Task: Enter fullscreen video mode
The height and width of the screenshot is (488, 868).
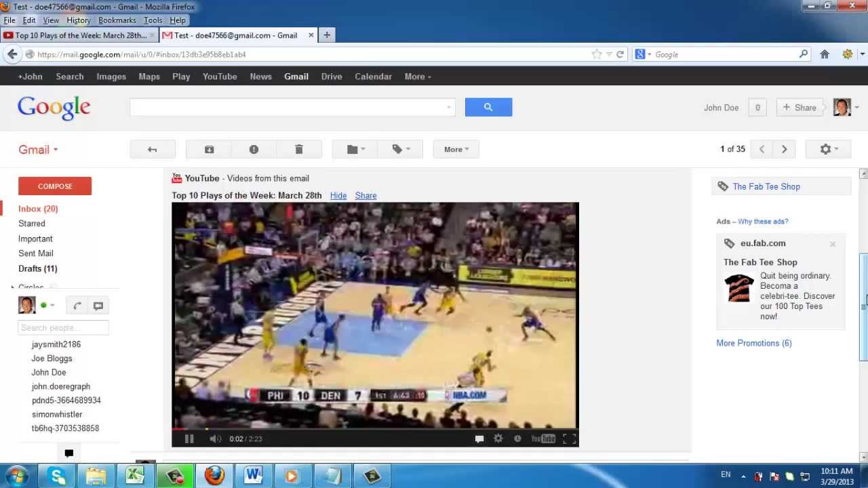Action: tap(570, 439)
